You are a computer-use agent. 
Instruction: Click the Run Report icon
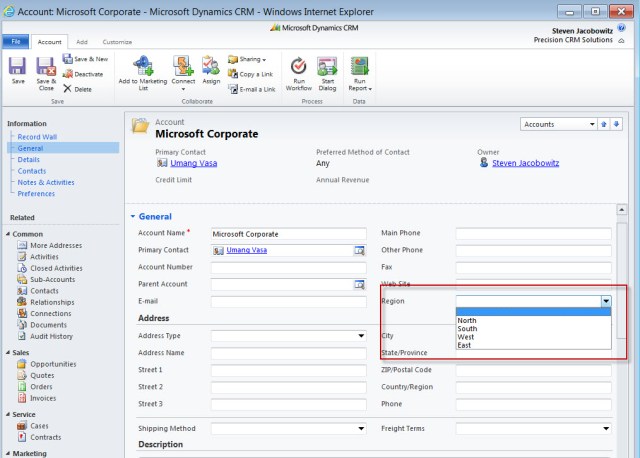pyautogui.click(x=360, y=67)
